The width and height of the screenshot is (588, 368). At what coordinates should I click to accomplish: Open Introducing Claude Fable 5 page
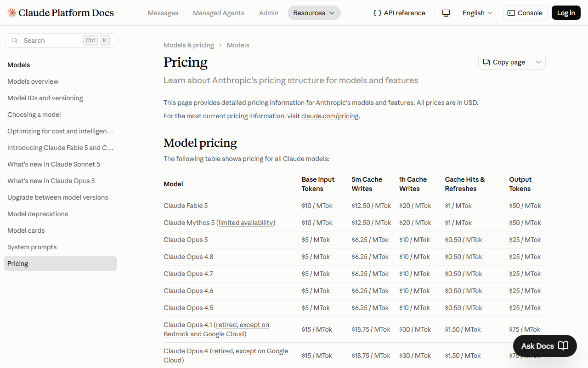coord(60,148)
